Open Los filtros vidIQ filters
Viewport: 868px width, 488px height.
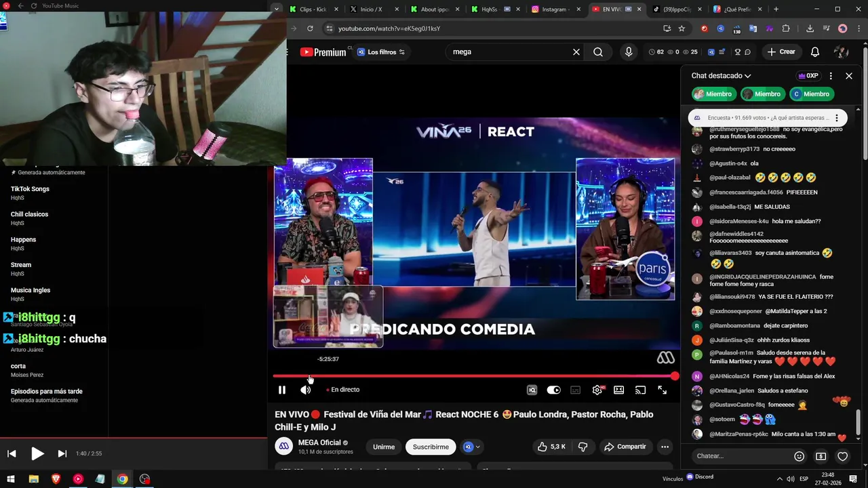click(381, 52)
